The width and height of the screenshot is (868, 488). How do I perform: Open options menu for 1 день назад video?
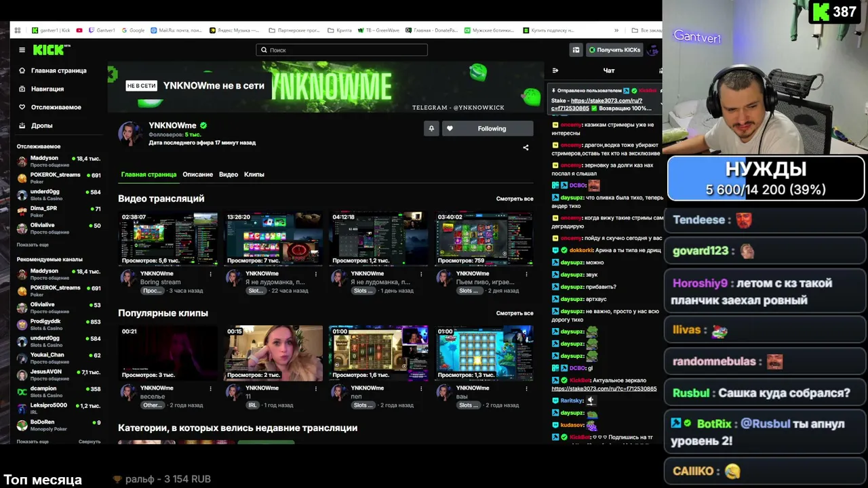tap(421, 274)
